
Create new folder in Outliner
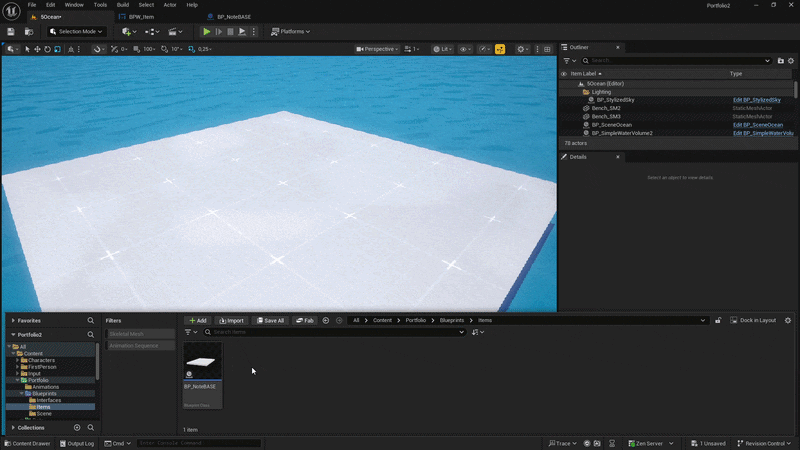[780, 61]
